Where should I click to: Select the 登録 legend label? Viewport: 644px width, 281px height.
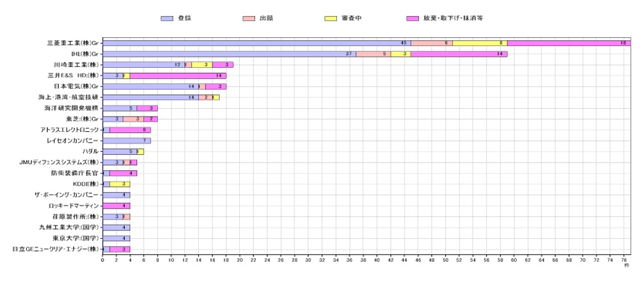184,19
